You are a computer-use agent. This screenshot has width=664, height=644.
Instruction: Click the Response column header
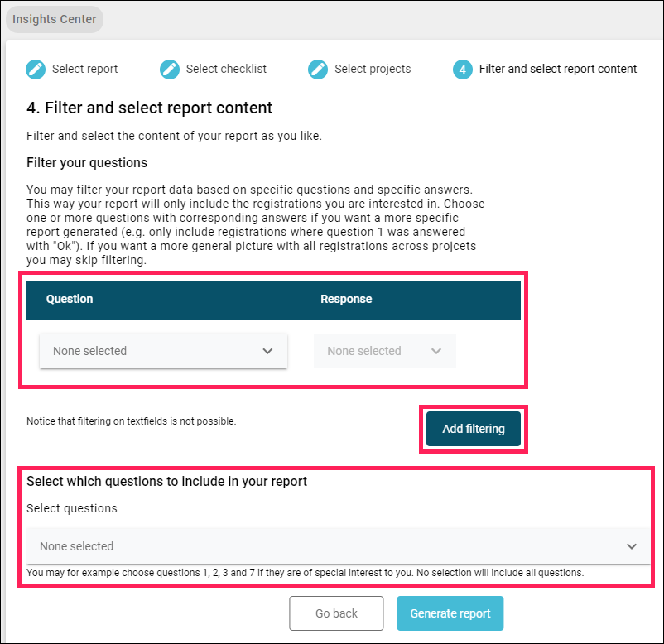point(346,299)
